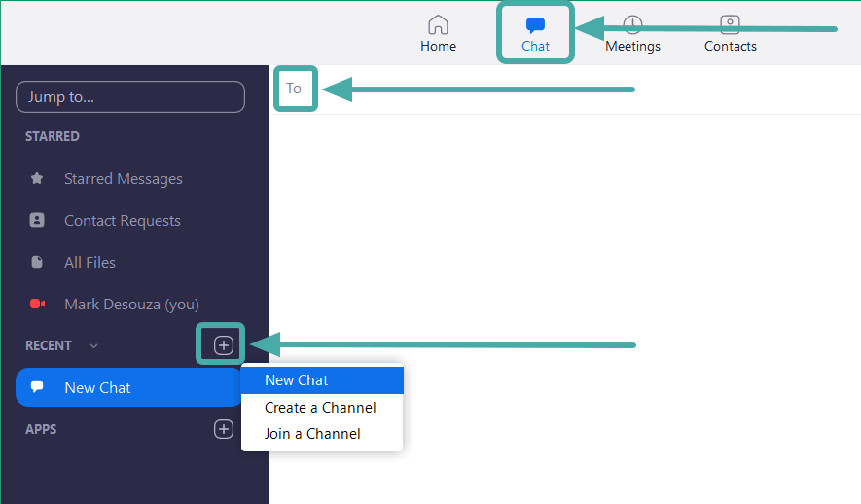Viewport: 861px width, 504px height.
Task: Open Mark Desouza (you) chat
Action: coord(131,305)
